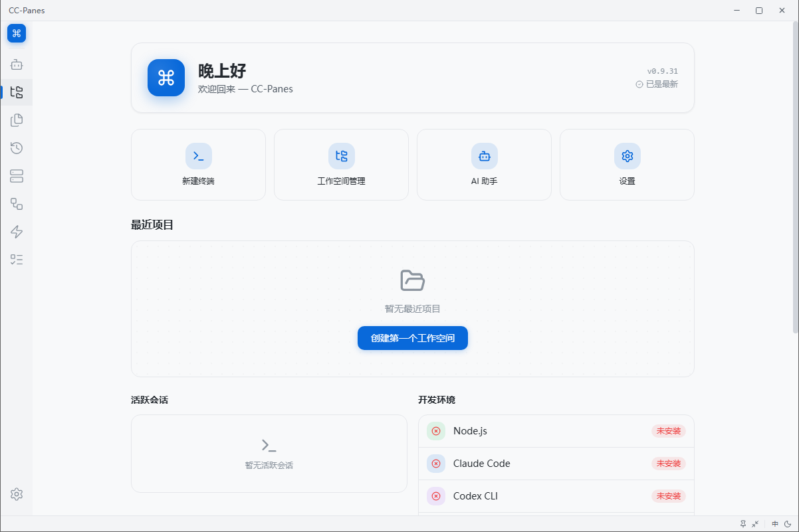This screenshot has width=799, height=532.
Task: Select the workspace tree icon in sidebar
Action: point(17,92)
